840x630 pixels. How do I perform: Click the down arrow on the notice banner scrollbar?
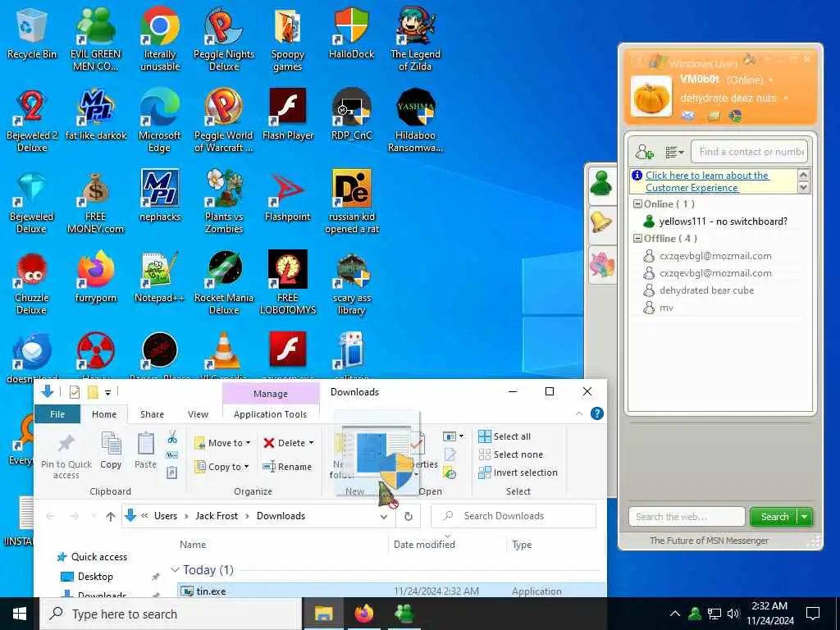pos(803,188)
